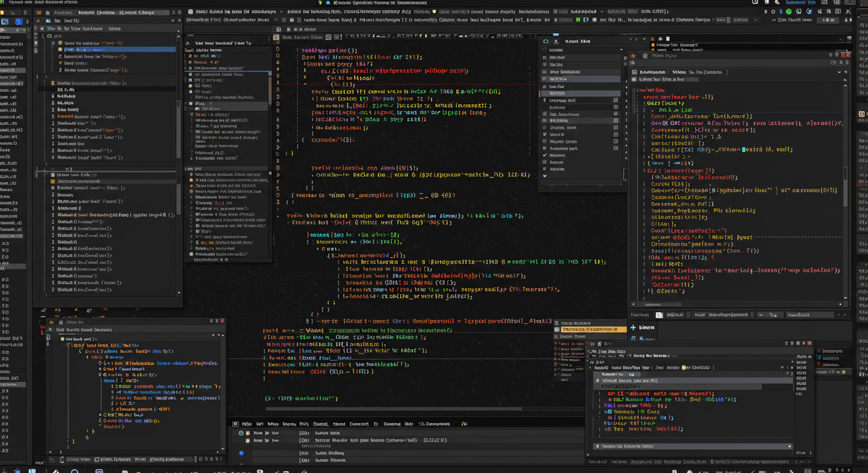Click the green circular icon in top-right toolbar

pos(789,12)
